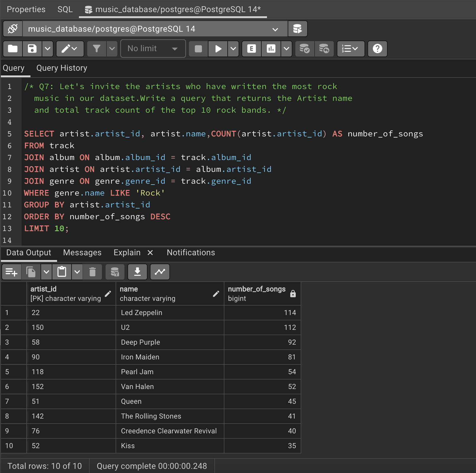Expand the database connection dropdown

click(x=275, y=29)
